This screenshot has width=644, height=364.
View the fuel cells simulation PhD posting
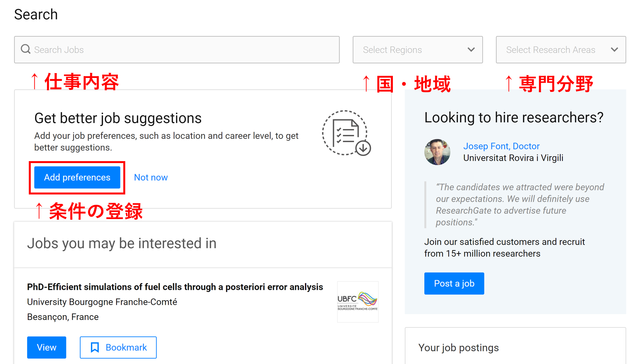[x=46, y=347]
